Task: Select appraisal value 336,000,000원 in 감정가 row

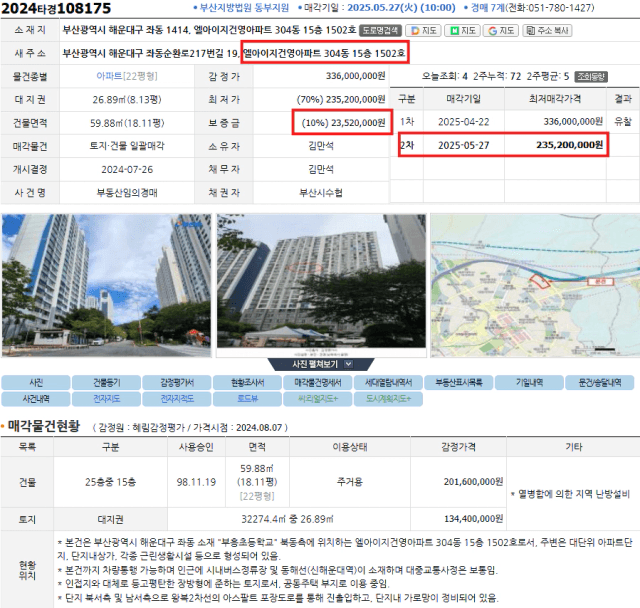Action: tap(356, 76)
